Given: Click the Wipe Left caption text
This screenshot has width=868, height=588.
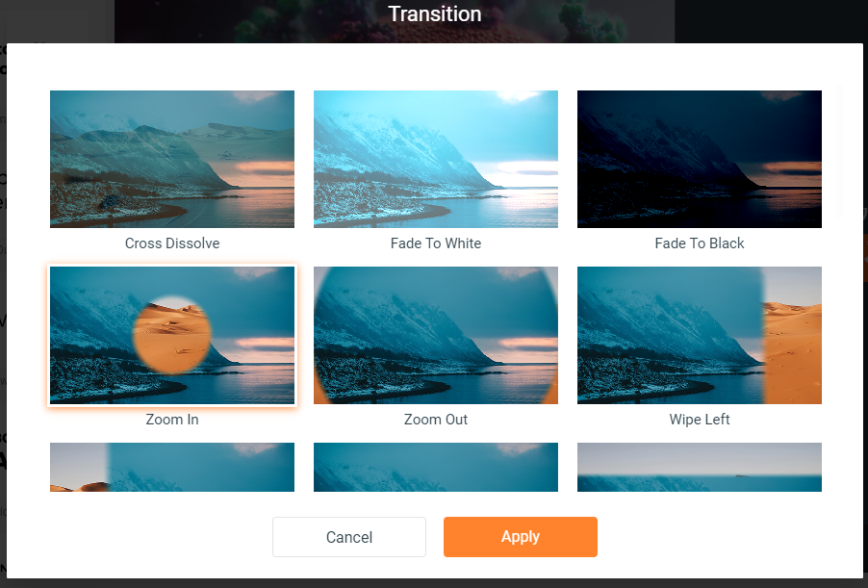Looking at the screenshot, I should (x=700, y=420).
